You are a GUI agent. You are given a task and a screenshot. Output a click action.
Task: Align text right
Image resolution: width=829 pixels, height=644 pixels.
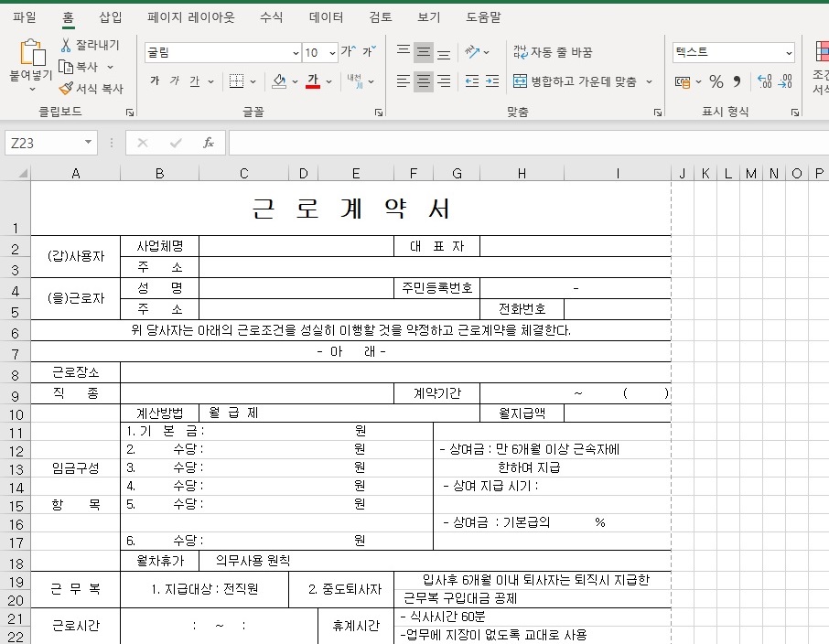click(x=444, y=80)
